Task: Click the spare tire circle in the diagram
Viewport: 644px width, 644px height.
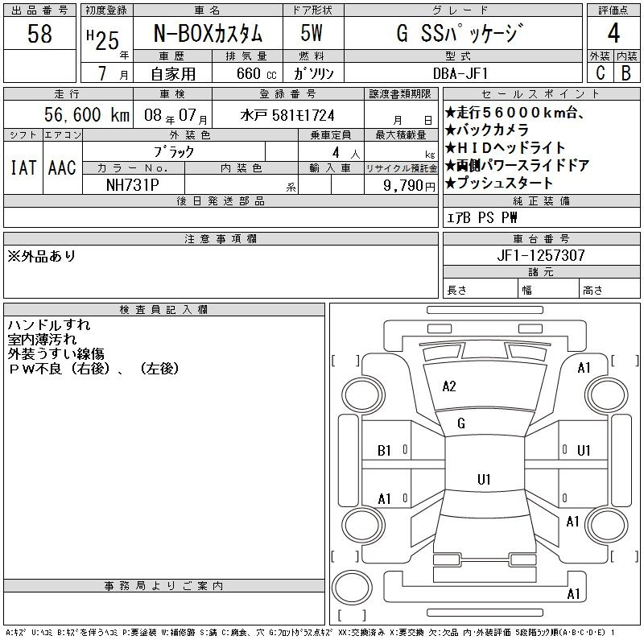Action: click(x=351, y=588)
